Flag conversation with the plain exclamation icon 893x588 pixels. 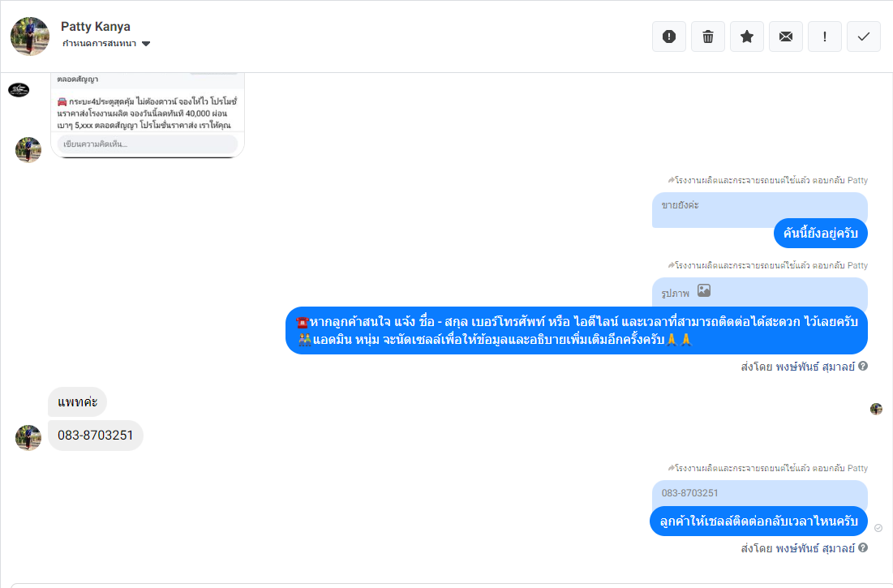click(825, 36)
